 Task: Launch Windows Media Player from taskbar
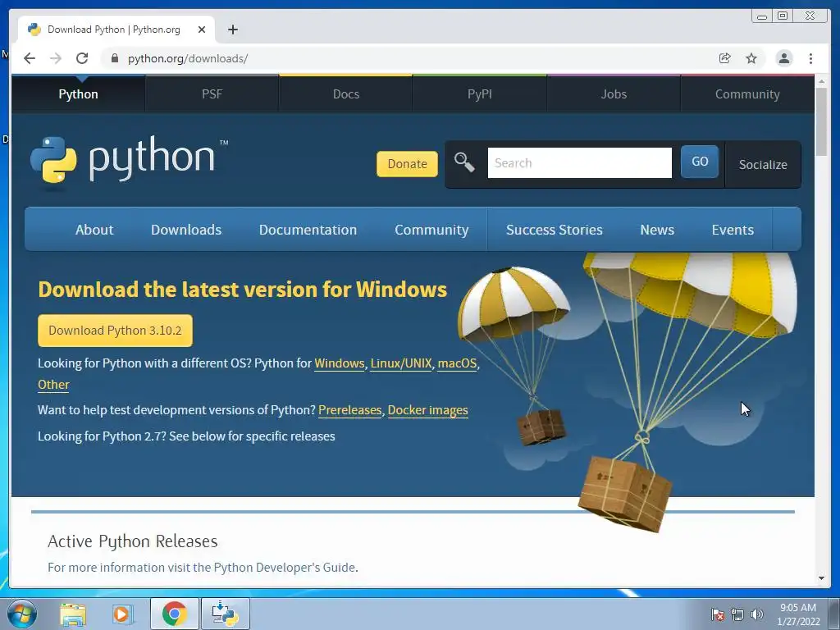click(121, 614)
